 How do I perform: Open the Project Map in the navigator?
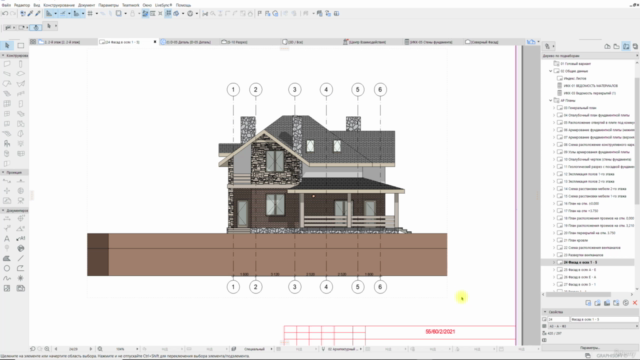[x=607, y=47]
